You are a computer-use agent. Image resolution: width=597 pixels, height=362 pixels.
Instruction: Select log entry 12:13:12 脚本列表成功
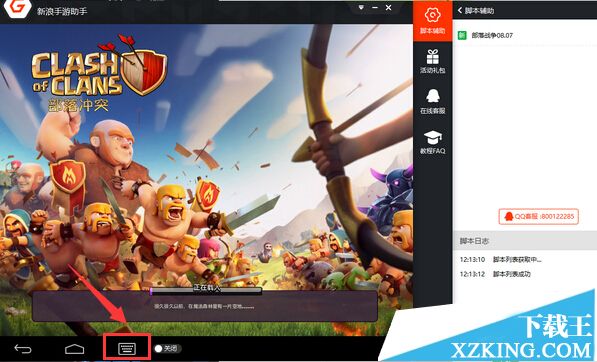coord(495,274)
